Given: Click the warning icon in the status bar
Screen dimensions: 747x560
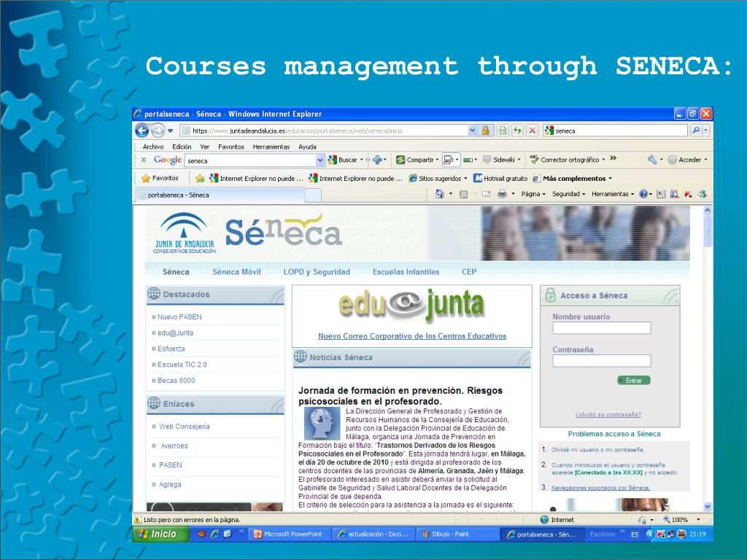Looking at the screenshot, I should (x=138, y=520).
